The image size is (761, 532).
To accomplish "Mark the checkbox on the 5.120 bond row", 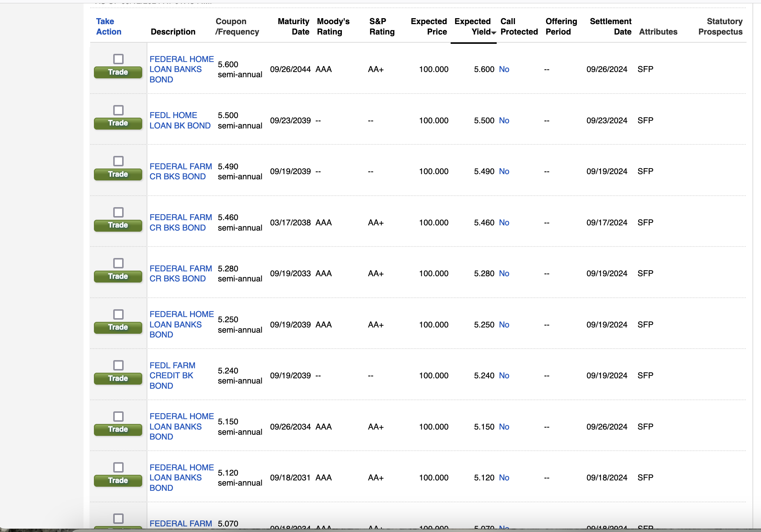I will click(118, 467).
